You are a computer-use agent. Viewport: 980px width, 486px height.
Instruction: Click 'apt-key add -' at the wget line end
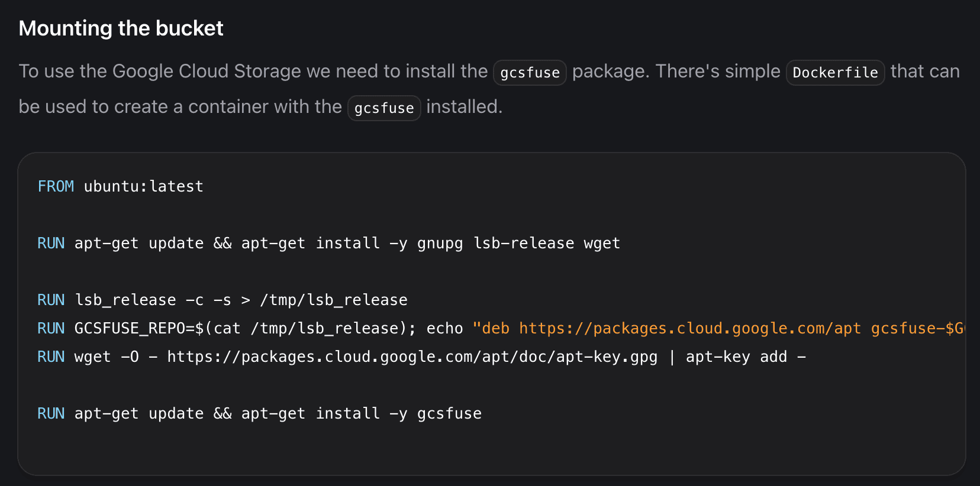[746, 357]
